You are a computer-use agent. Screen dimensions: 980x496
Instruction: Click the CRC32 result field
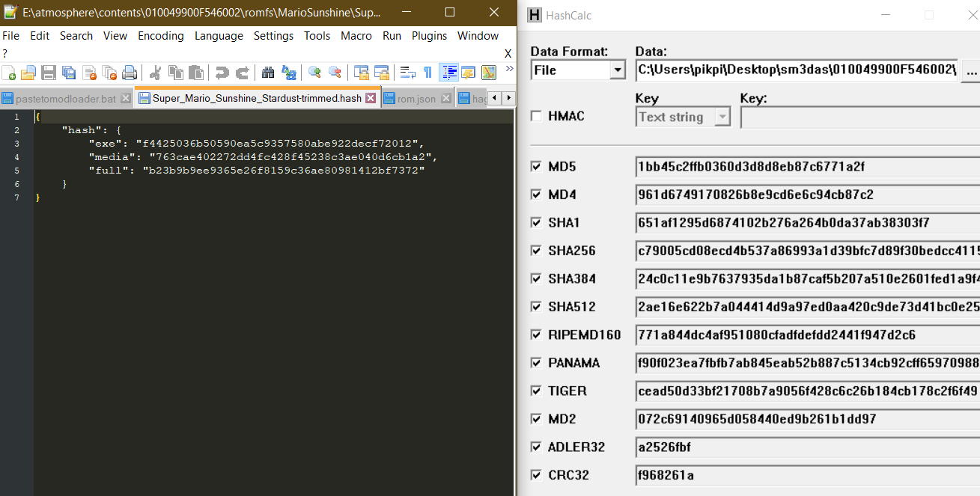(807, 475)
